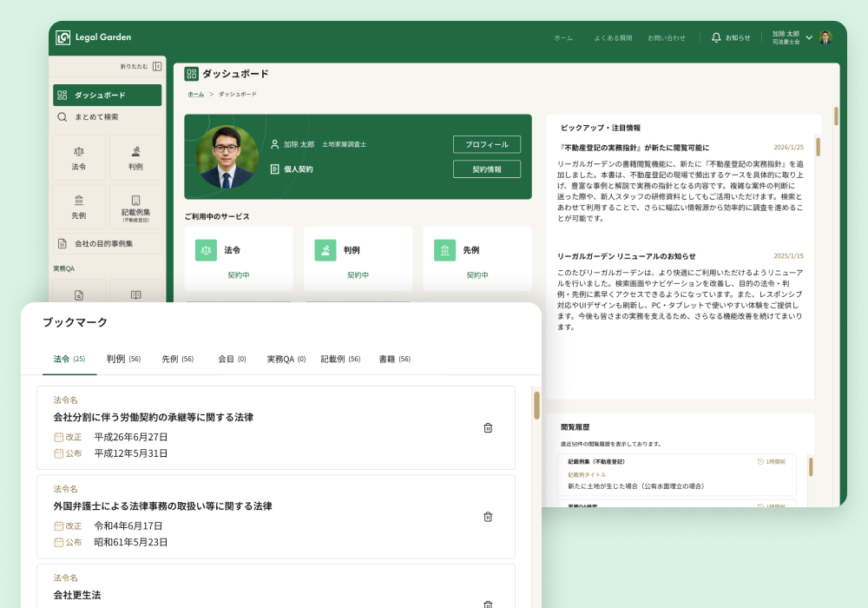Image resolution: width=868 pixels, height=608 pixels.
Task: Click calendar icon beside 改正 令和4年6月17日
Action: (x=59, y=526)
